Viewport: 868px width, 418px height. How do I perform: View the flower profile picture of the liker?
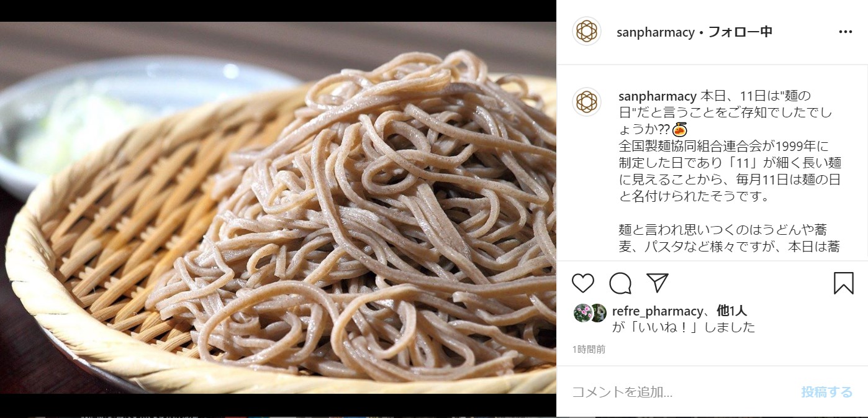pos(582,312)
